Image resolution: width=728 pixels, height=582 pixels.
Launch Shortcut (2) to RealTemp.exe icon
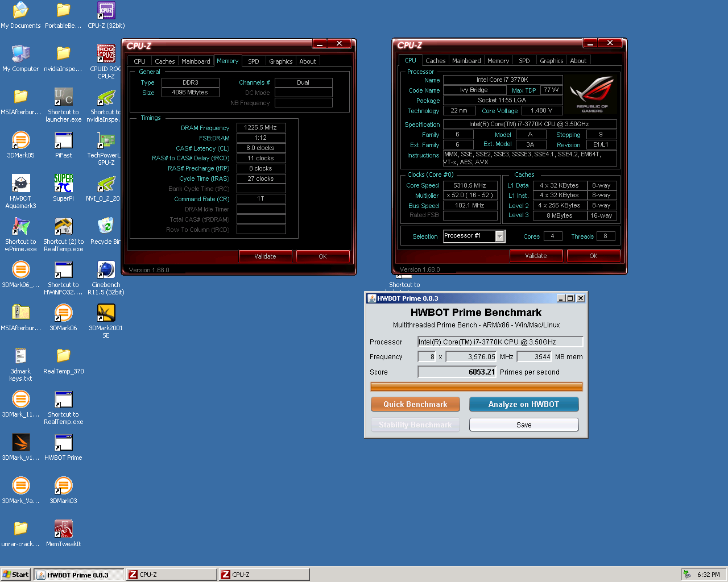click(x=63, y=235)
